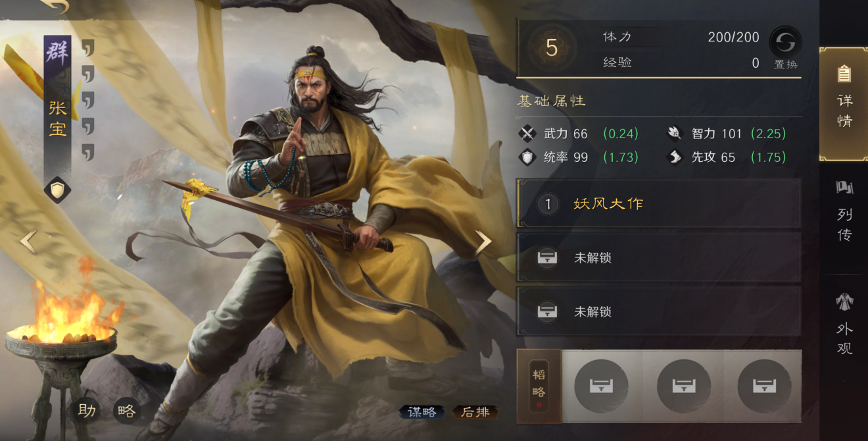The height and width of the screenshot is (441, 868).
Task: Tap the 助 round icon
Action: coord(87,410)
